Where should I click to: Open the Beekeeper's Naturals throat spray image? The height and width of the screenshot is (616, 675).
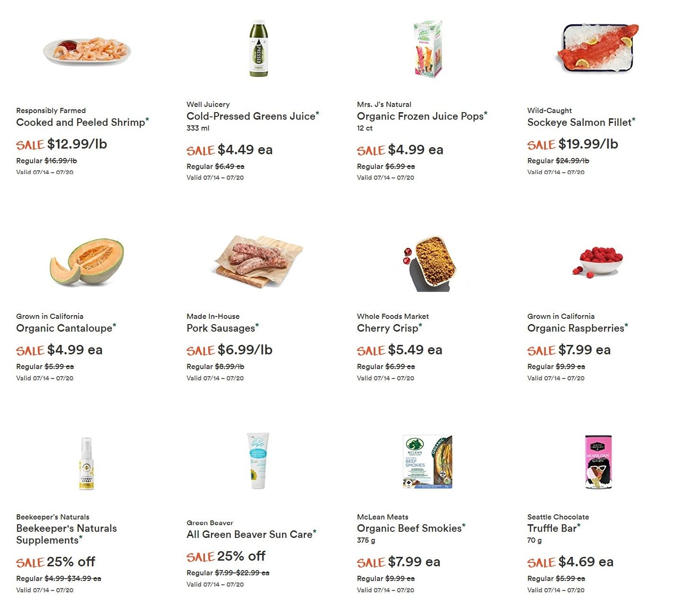[x=86, y=463]
